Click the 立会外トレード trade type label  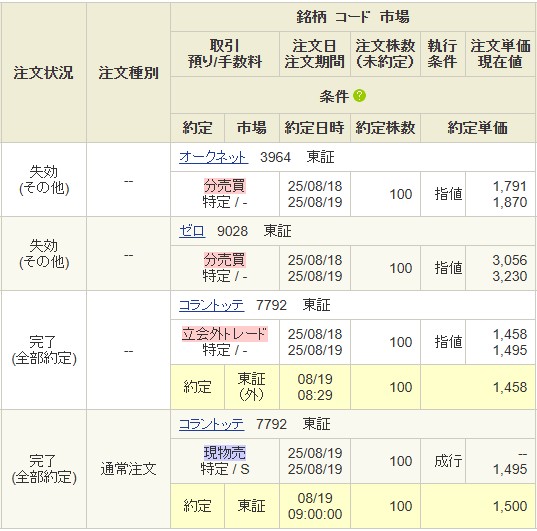(x=225, y=334)
